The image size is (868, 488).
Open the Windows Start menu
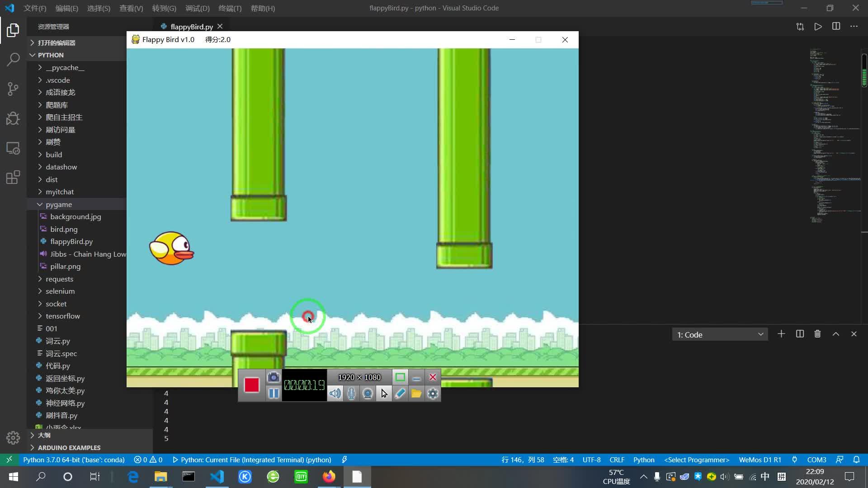13,477
